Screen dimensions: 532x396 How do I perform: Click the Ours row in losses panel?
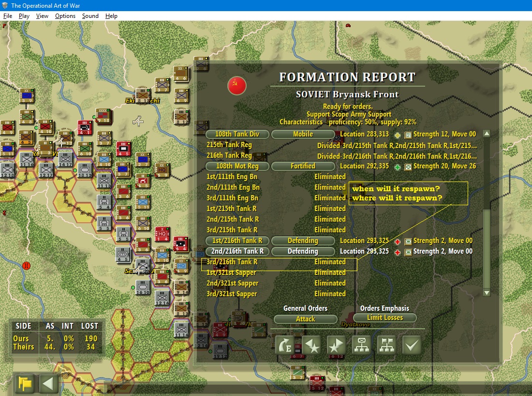tap(55, 338)
